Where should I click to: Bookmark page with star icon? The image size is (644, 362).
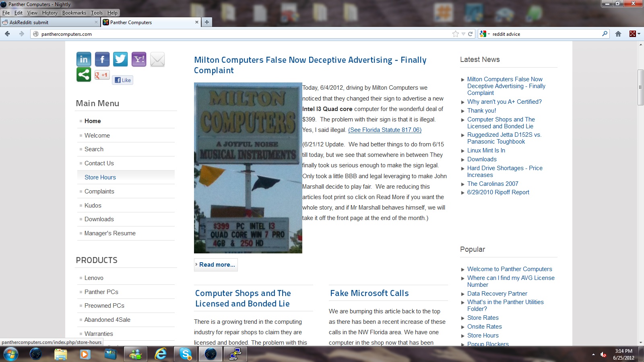(x=455, y=34)
